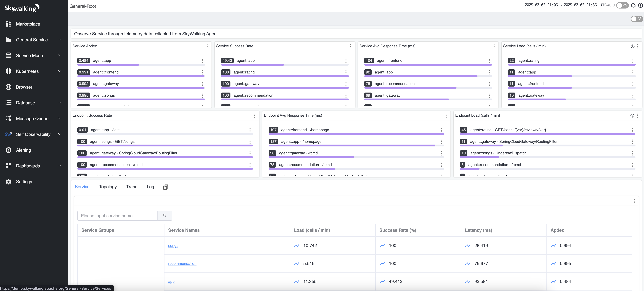Open the info icon in top header
The height and width of the screenshot is (291, 644).
coord(641,5)
